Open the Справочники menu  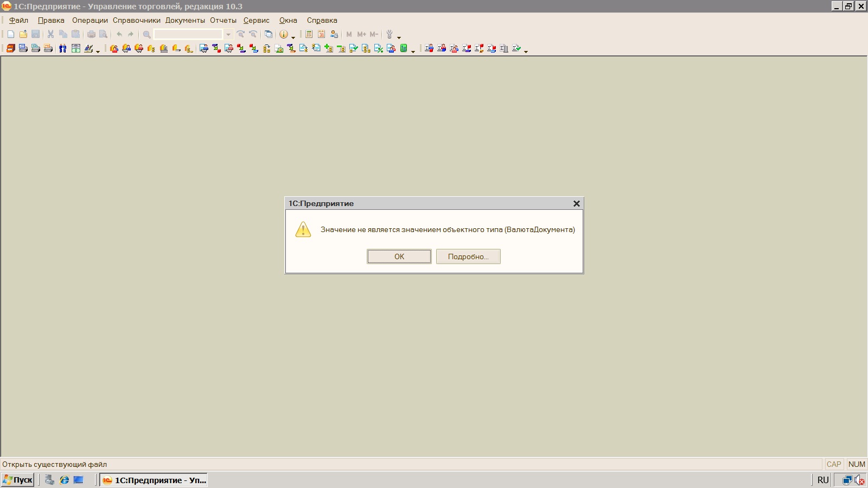click(x=137, y=20)
